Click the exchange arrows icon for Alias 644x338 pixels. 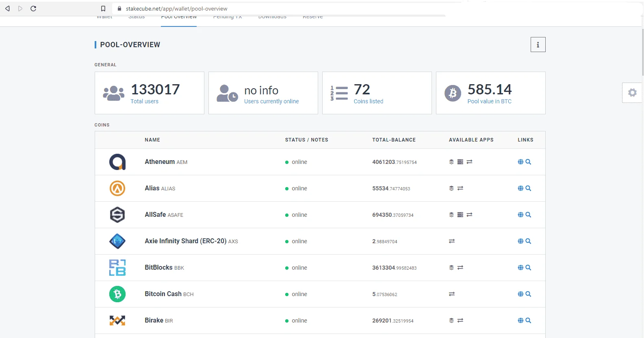pos(460,188)
